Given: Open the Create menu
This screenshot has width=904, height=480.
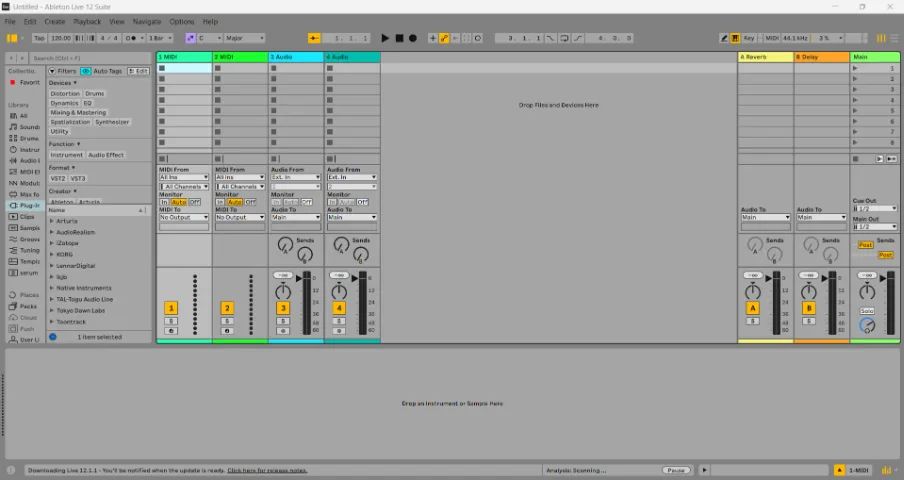Looking at the screenshot, I should click(55, 21).
